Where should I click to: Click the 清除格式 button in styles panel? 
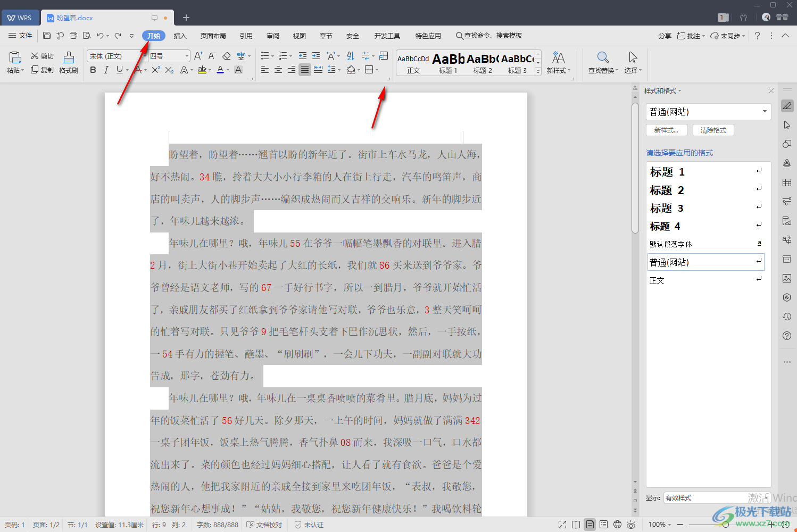tap(713, 130)
